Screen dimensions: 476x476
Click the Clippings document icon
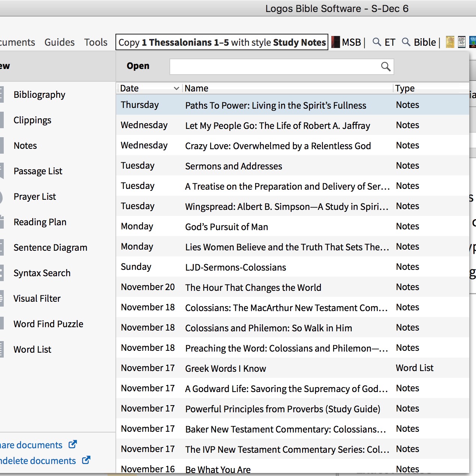1,120
